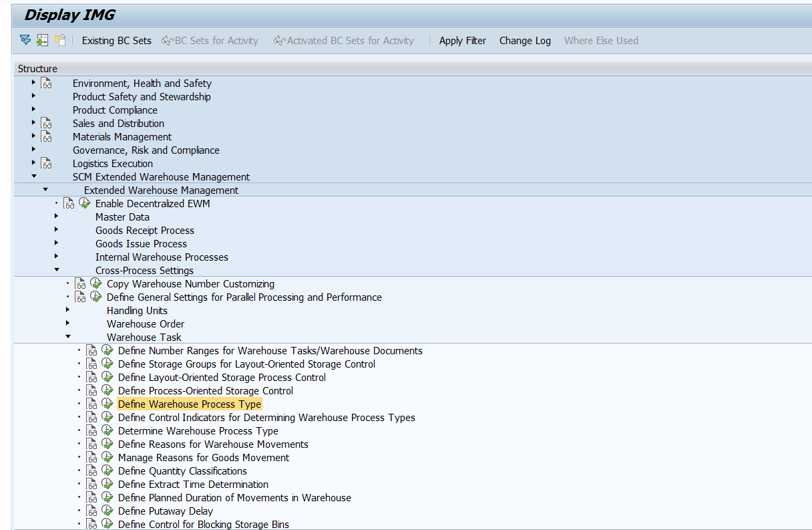The height and width of the screenshot is (530, 812).
Task: Open the Change Log
Action: 525,41
